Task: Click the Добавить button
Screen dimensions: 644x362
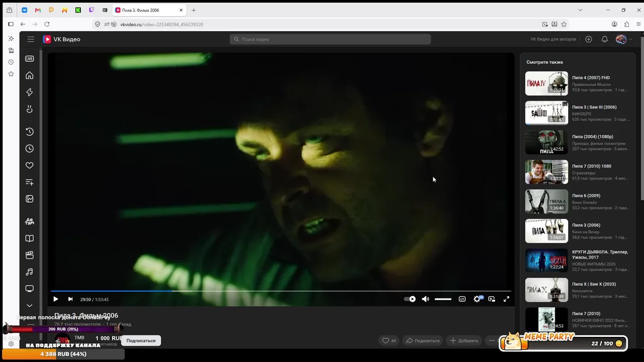Action: 464,340
